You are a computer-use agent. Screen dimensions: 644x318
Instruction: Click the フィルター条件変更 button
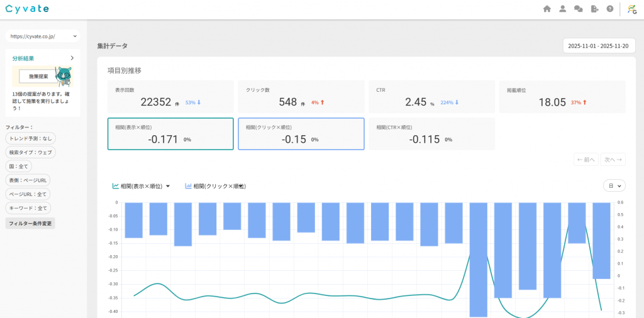pyautogui.click(x=30, y=223)
